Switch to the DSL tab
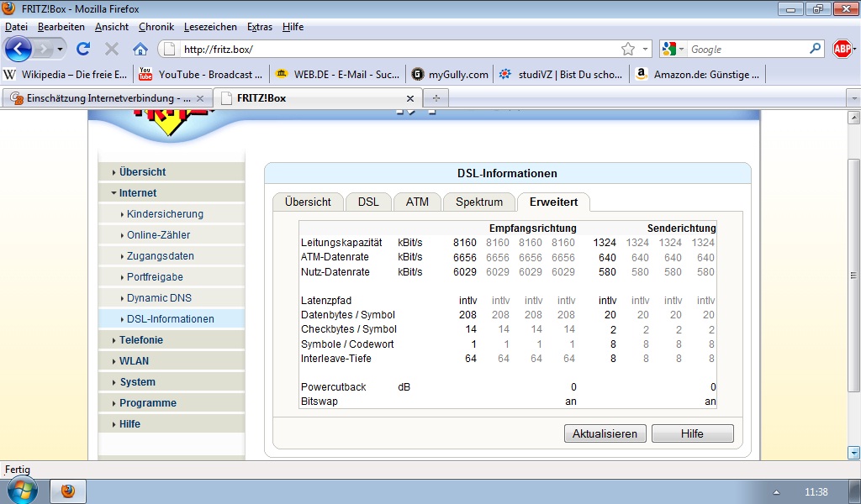 [x=368, y=202]
